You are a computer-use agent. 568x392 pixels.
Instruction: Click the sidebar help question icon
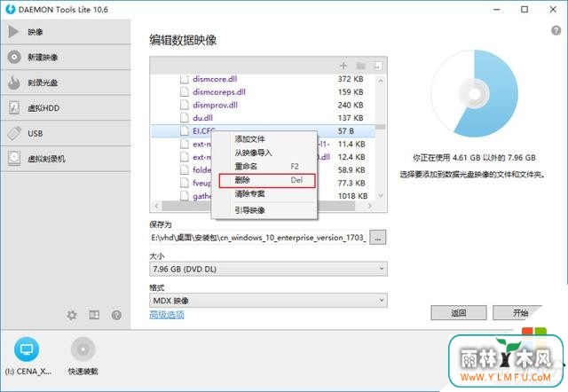(116, 315)
